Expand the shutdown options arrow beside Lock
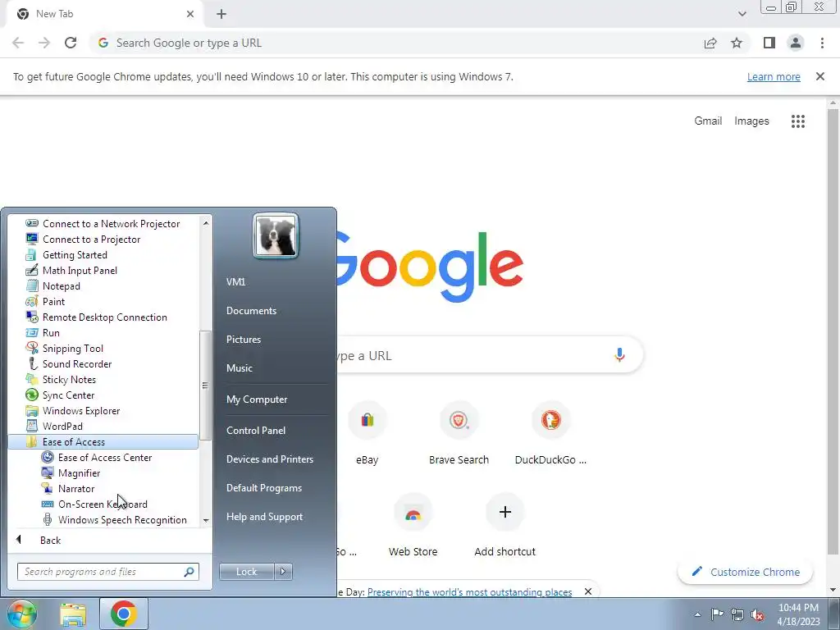Viewport: 840px width, 630px height. [x=283, y=572]
